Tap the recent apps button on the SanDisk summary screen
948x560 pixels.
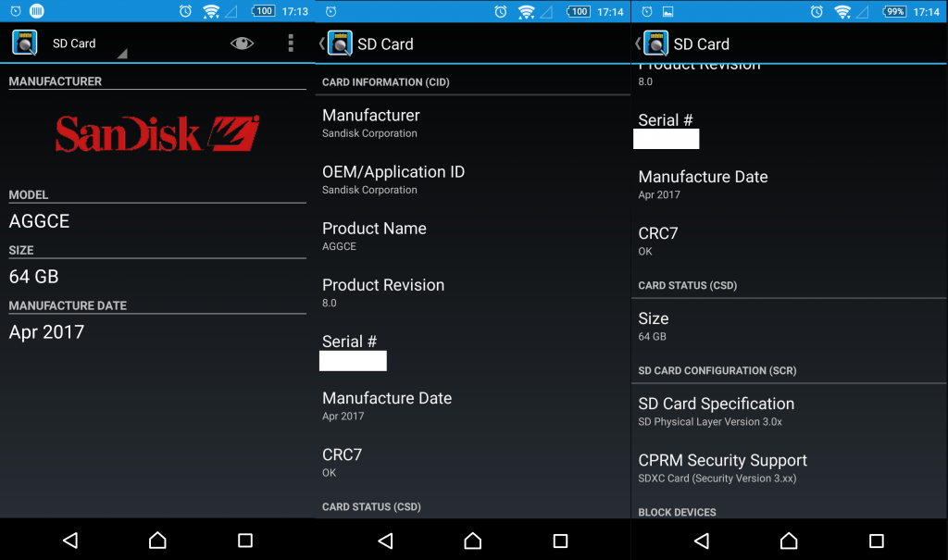pyautogui.click(x=244, y=540)
